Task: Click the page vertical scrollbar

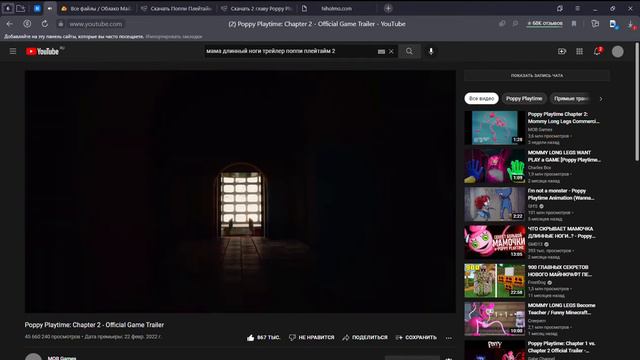Action: click(637, 102)
